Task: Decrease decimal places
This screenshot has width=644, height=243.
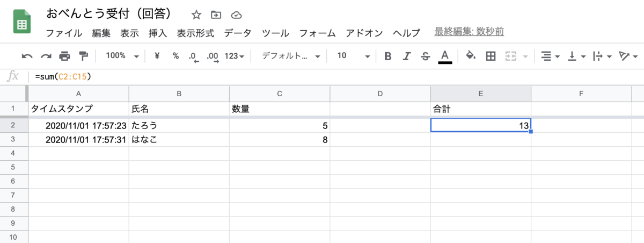Action: tap(194, 56)
